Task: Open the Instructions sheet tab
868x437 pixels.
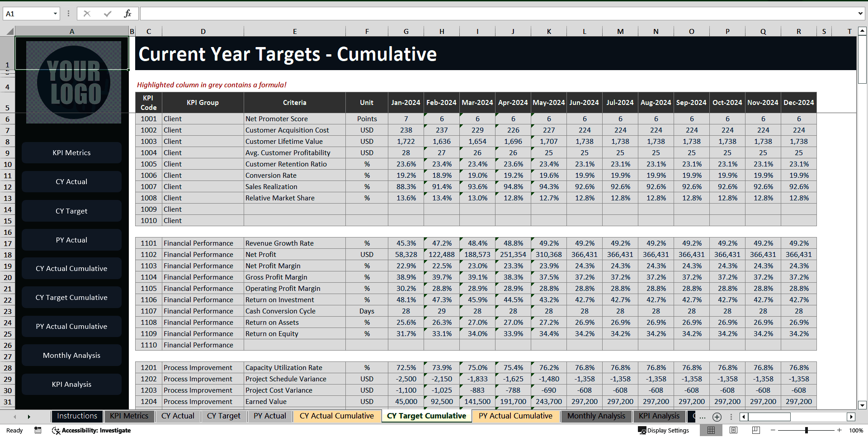Action: tap(77, 416)
